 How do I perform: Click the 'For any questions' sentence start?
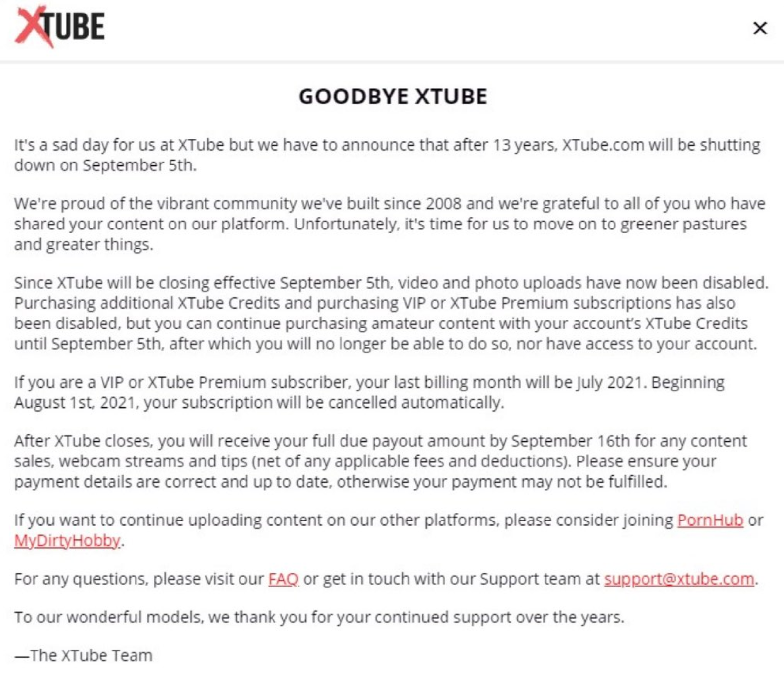point(81,579)
